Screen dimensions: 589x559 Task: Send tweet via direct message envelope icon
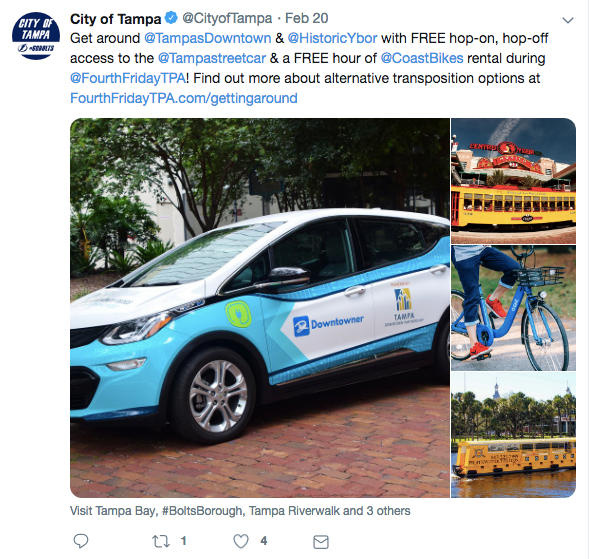(321, 542)
